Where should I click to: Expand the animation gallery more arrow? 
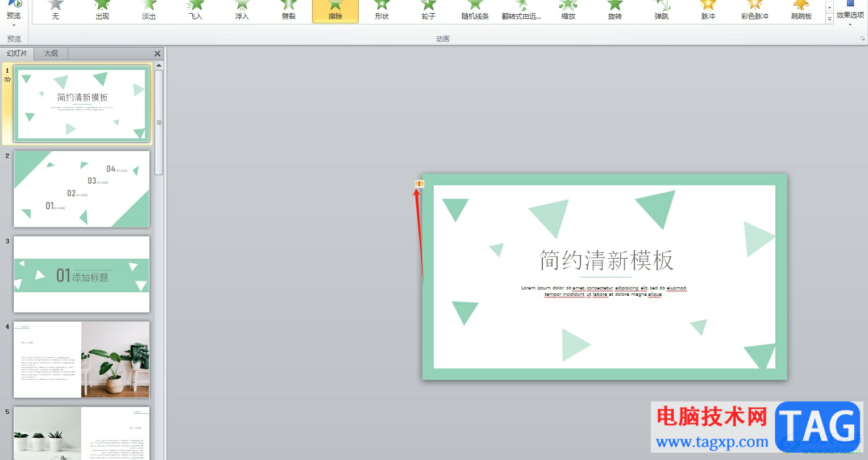tap(829, 19)
